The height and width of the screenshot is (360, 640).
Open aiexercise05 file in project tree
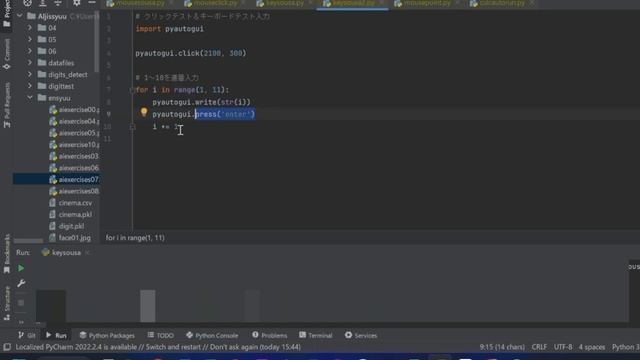click(x=74, y=133)
